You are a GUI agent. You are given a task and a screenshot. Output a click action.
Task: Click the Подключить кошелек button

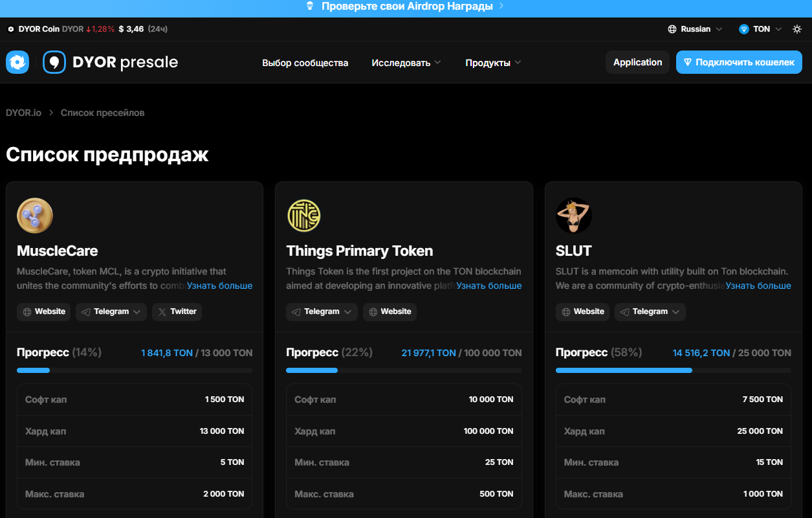point(739,62)
